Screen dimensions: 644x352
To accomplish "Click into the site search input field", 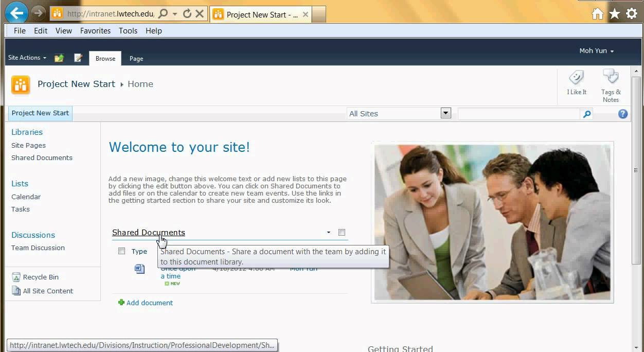I will point(519,114).
